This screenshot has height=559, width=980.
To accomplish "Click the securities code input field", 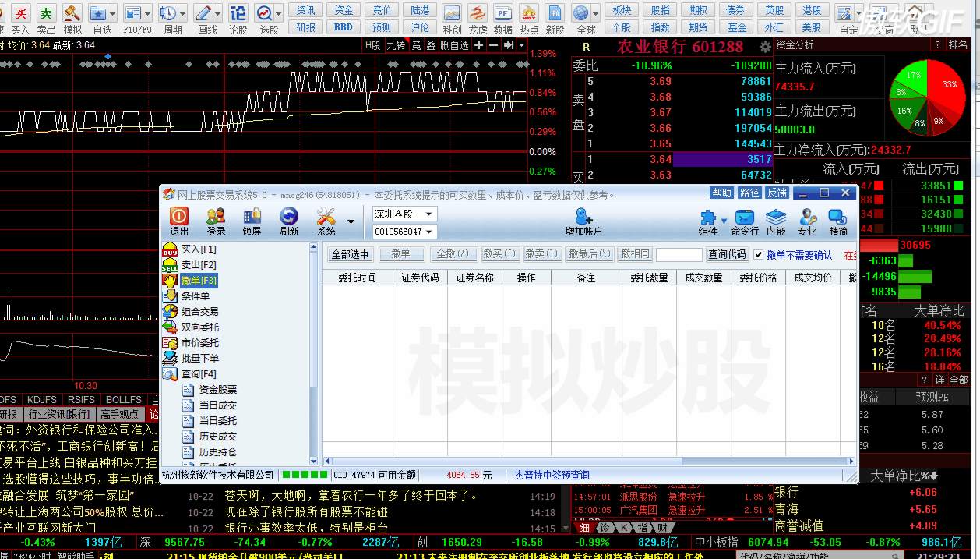I will click(x=679, y=255).
